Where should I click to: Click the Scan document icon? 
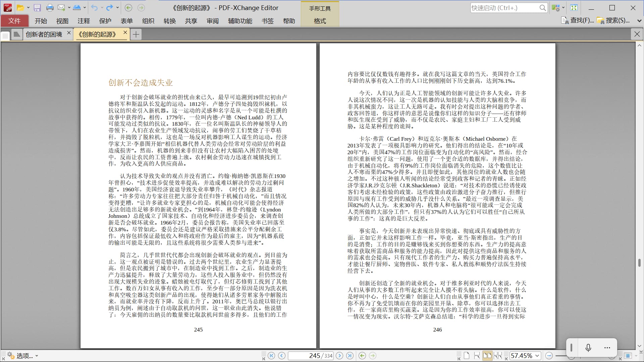tap(76, 8)
